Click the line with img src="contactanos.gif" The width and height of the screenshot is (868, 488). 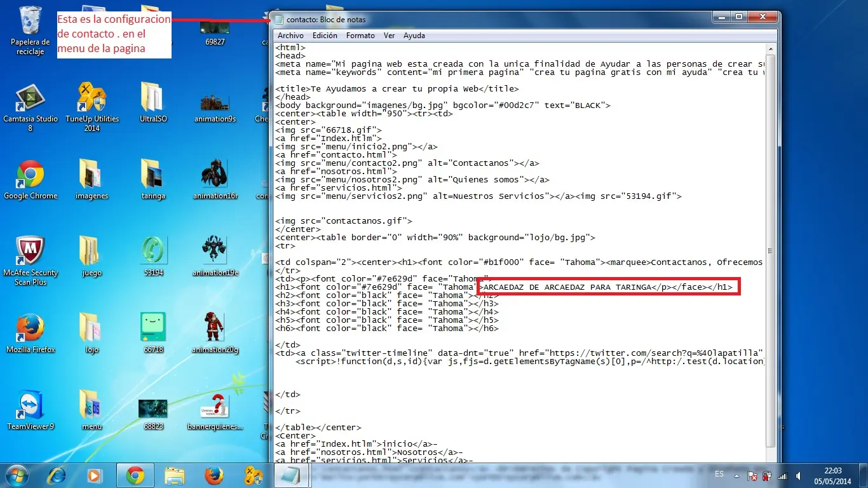(x=344, y=221)
